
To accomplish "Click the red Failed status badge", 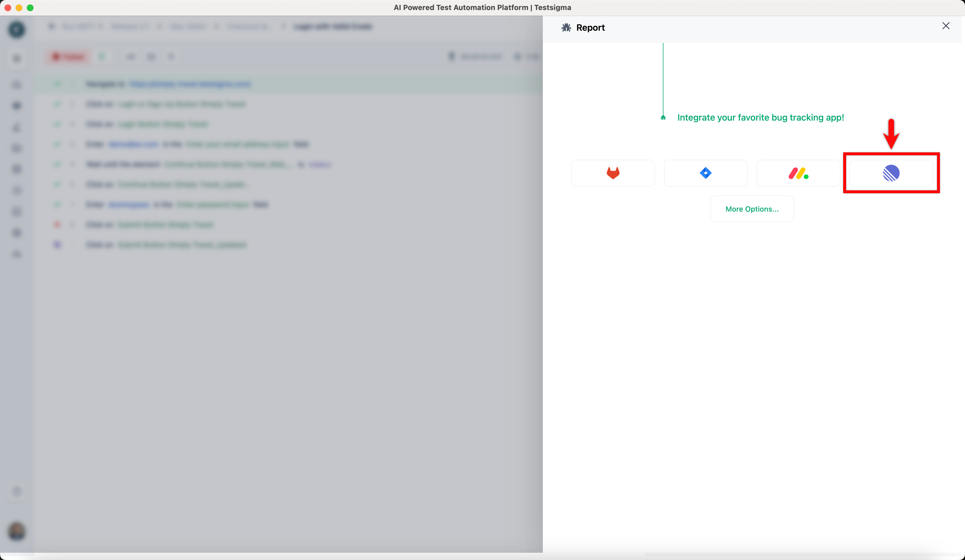I will 68,57.
